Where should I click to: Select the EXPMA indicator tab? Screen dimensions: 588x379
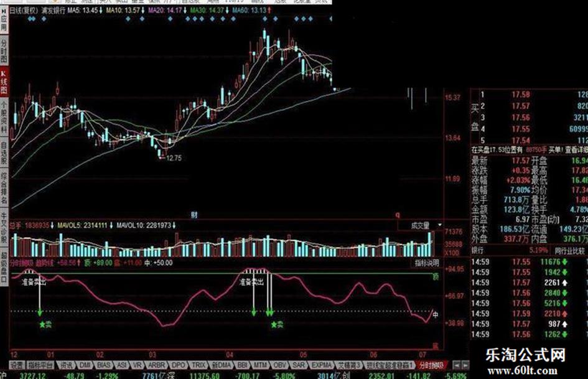[x=321, y=365]
